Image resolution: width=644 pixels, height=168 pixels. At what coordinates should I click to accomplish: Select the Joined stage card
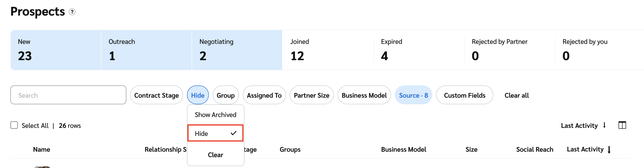328,50
